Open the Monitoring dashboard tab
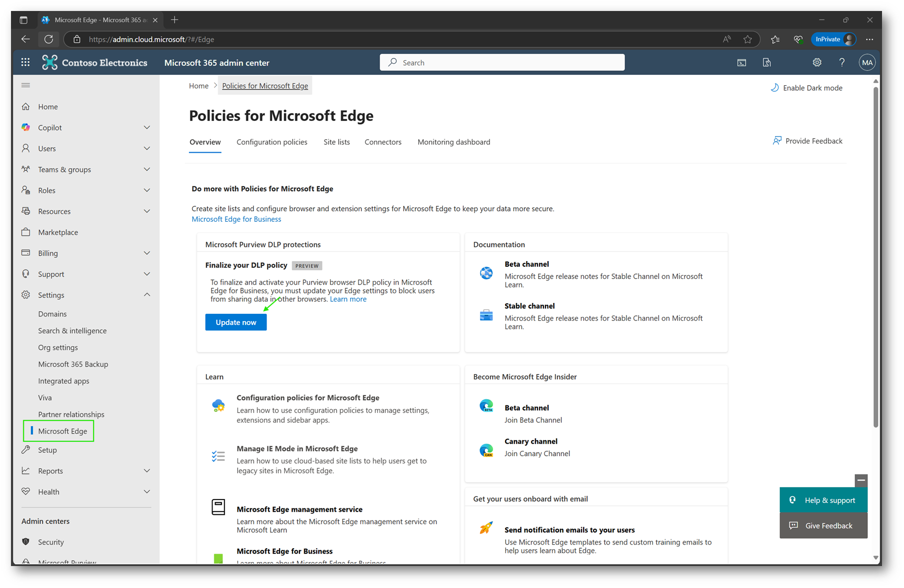This screenshot has height=588, width=904. pyautogui.click(x=454, y=142)
